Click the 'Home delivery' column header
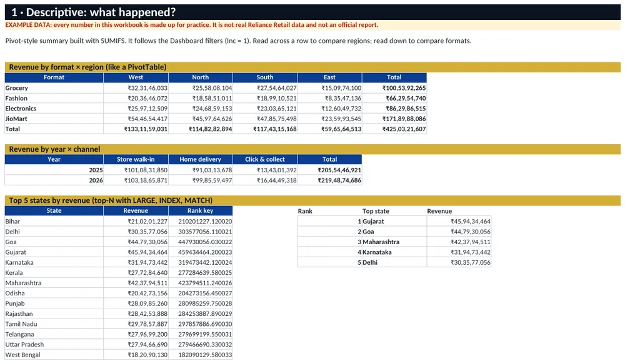The width and height of the screenshot is (625, 364). pyautogui.click(x=200, y=159)
